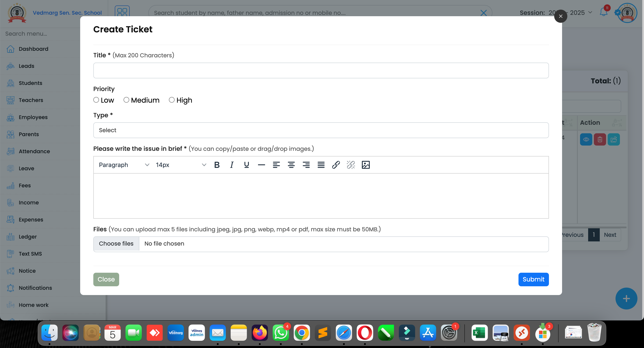This screenshot has height=348, width=644.
Task: Insert image into issue description
Action: point(366,165)
